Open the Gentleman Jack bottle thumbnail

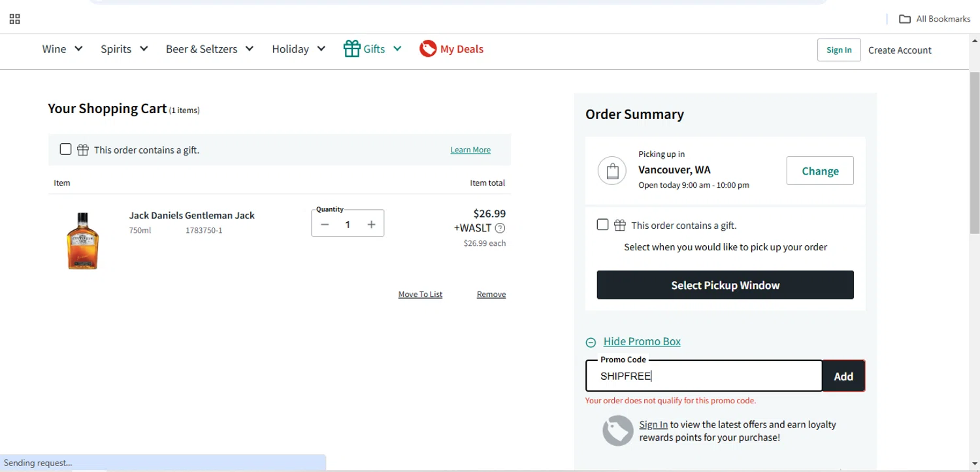point(83,241)
